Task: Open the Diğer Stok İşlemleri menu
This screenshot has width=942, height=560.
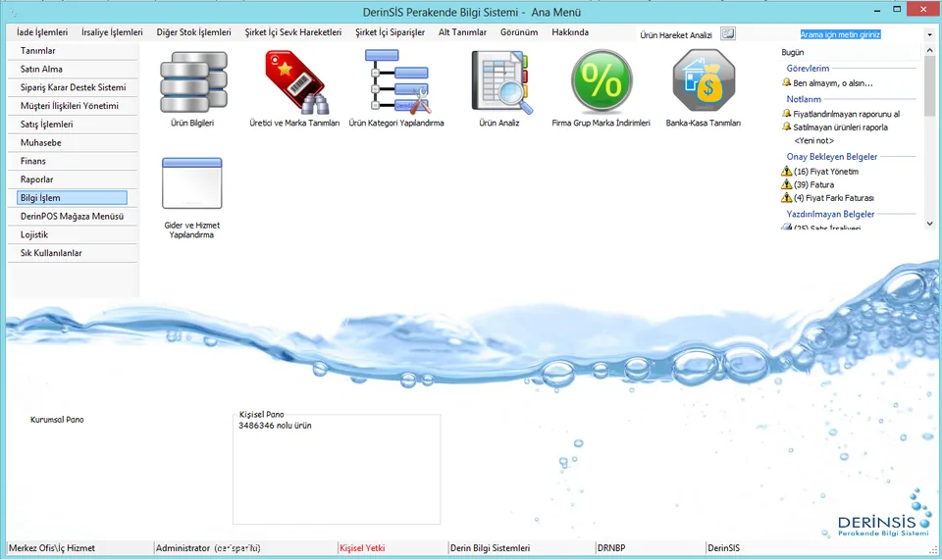Action: 193,32
